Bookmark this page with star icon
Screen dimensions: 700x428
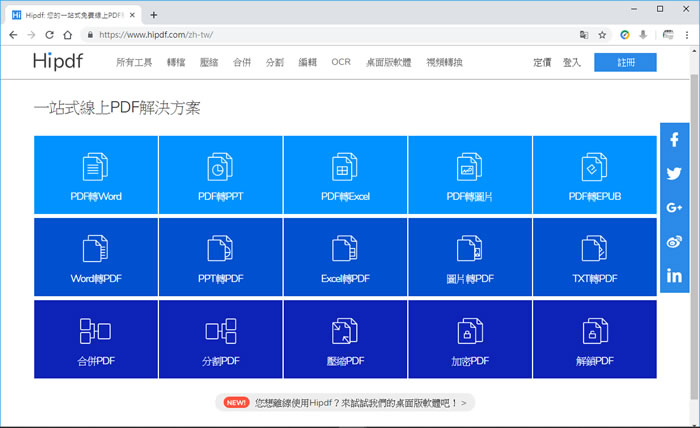click(x=602, y=35)
